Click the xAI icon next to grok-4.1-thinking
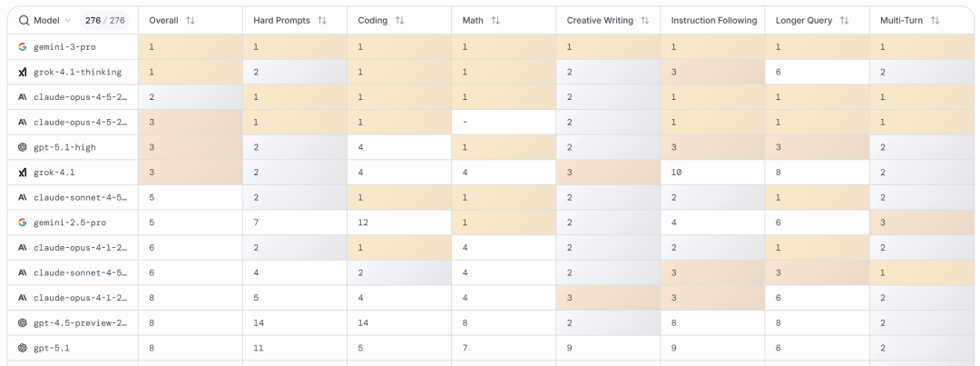 coord(23,72)
